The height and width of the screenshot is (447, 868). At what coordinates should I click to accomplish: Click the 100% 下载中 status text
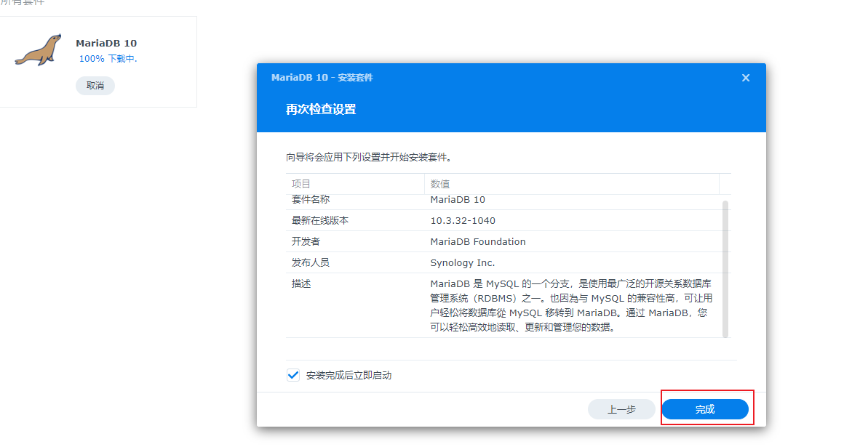[108, 59]
